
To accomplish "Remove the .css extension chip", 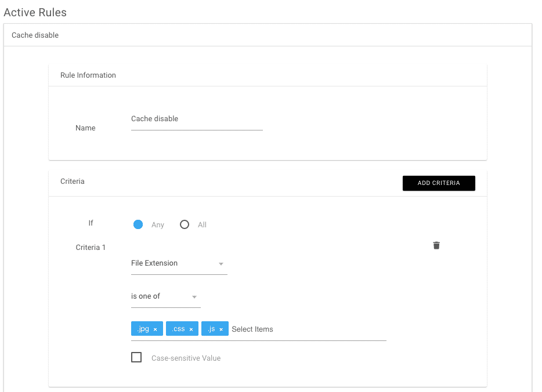I will coord(191,329).
